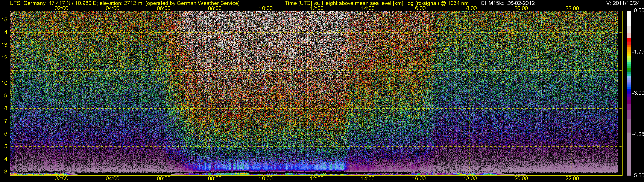The image size is (644, 182).
Task: Click the -3.00 value on the colorbar
Action: [x=638, y=93]
